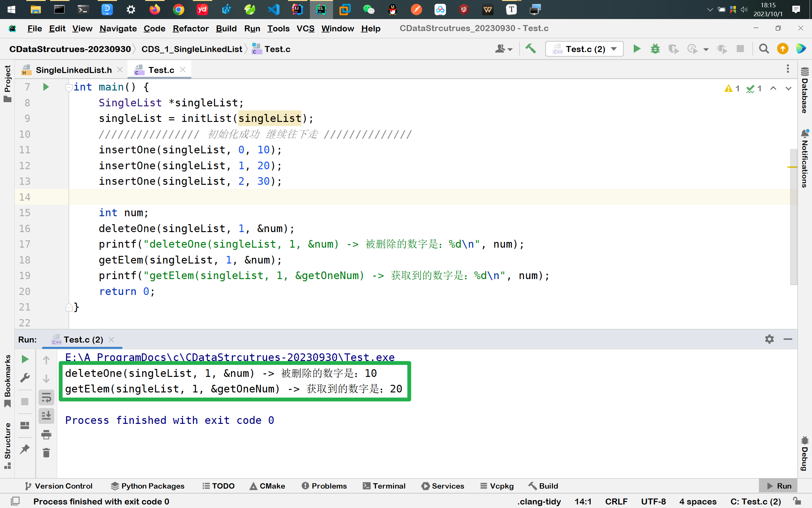Change indent setting 4 spaces
The image size is (812, 508).
pos(697,501)
